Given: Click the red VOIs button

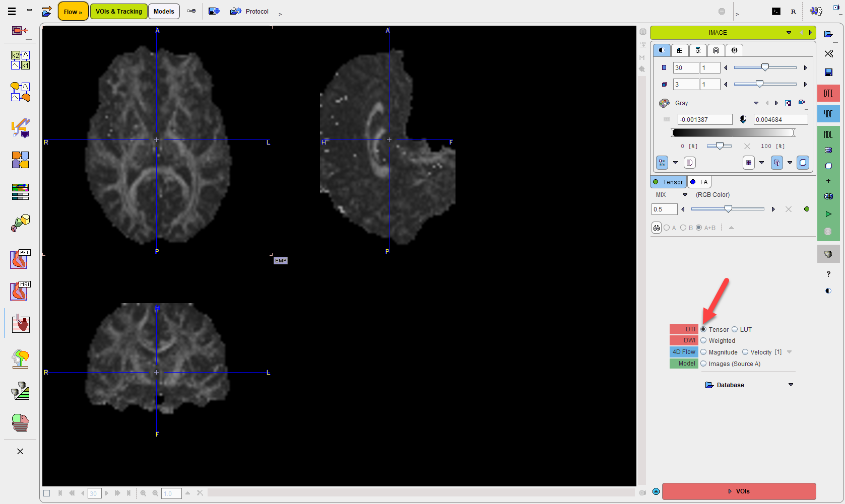Looking at the screenshot, I should (x=739, y=491).
